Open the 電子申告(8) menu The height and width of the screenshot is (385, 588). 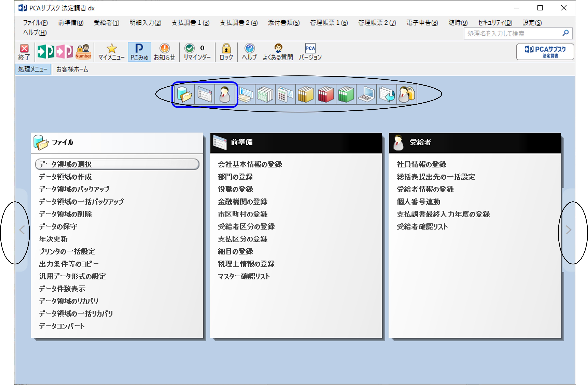(x=422, y=23)
